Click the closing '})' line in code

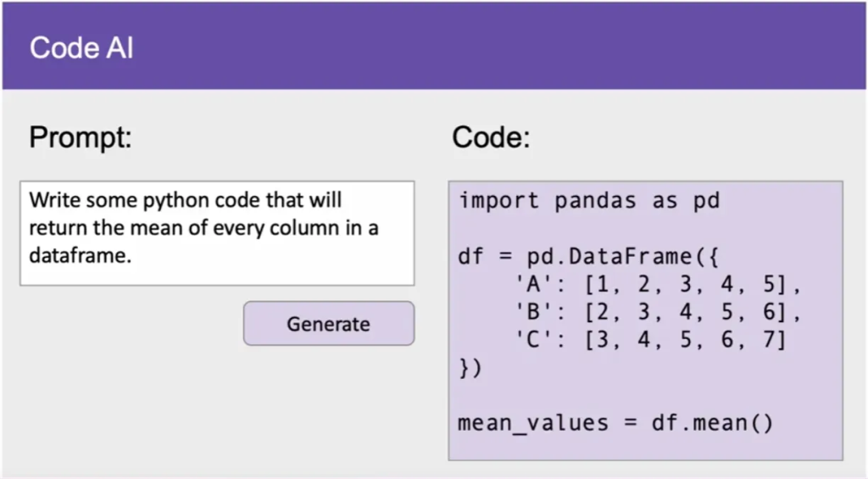470,368
